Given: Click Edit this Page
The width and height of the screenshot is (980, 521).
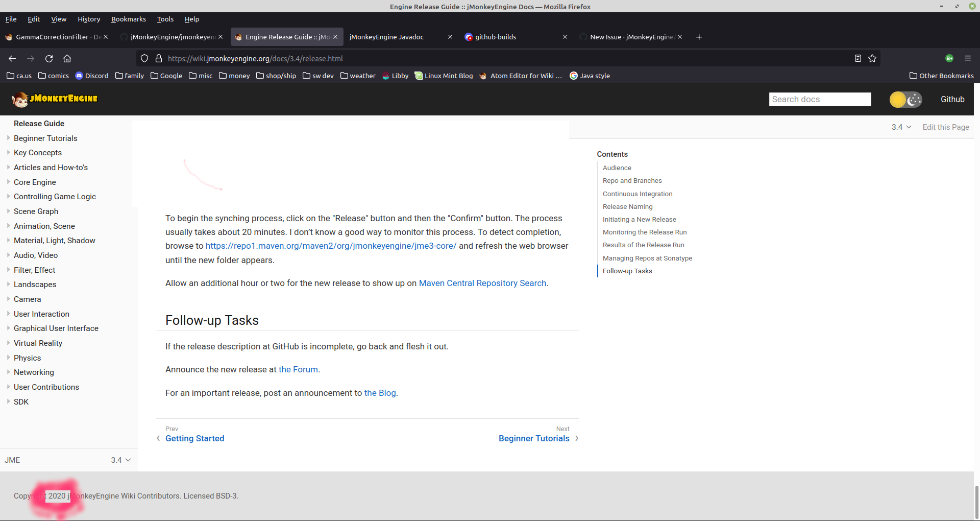Looking at the screenshot, I should click(x=946, y=127).
